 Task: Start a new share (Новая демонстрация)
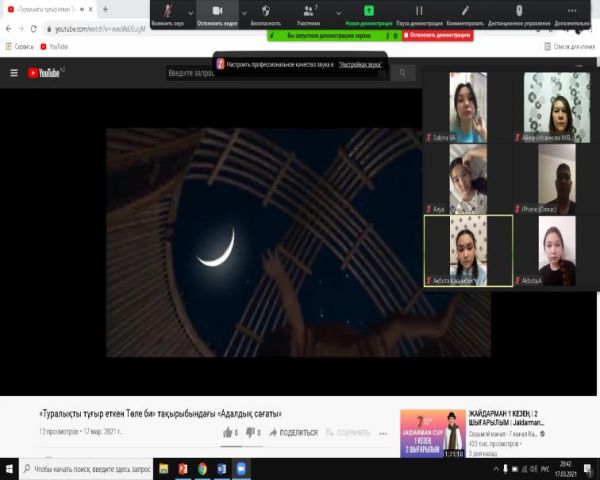[x=368, y=12]
